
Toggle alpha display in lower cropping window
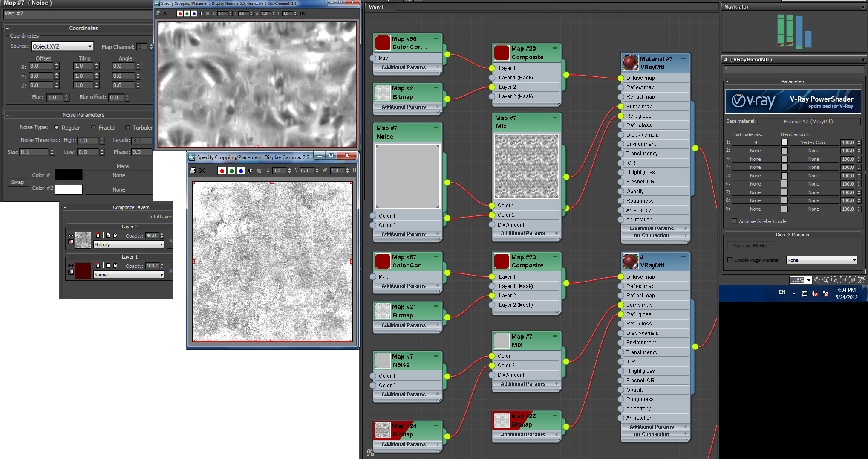(250, 171)
